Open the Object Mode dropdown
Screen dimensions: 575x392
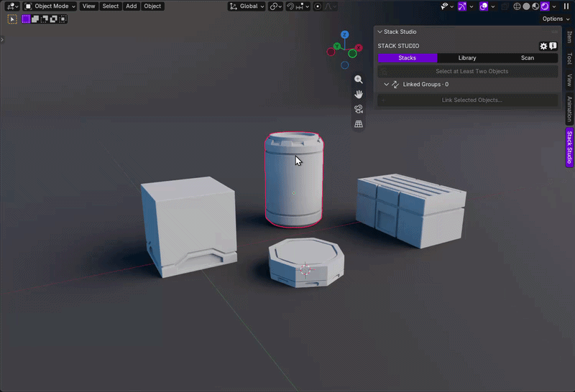50,6
